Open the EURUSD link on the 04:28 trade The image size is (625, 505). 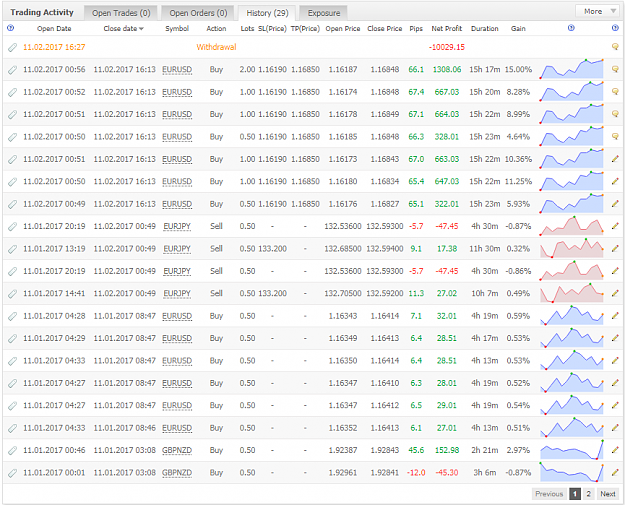pos(177,316)
